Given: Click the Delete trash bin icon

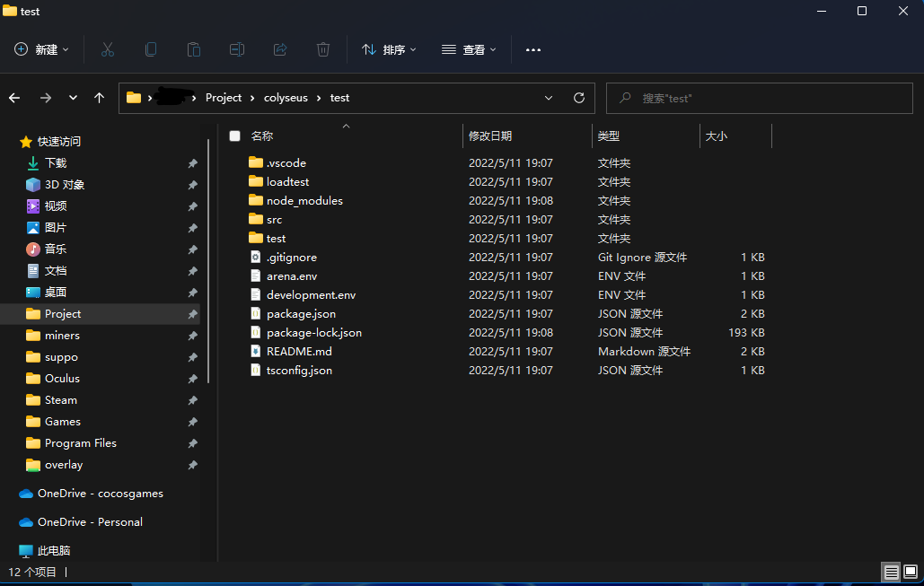Looking at the screenshot, I should point(323,49).
